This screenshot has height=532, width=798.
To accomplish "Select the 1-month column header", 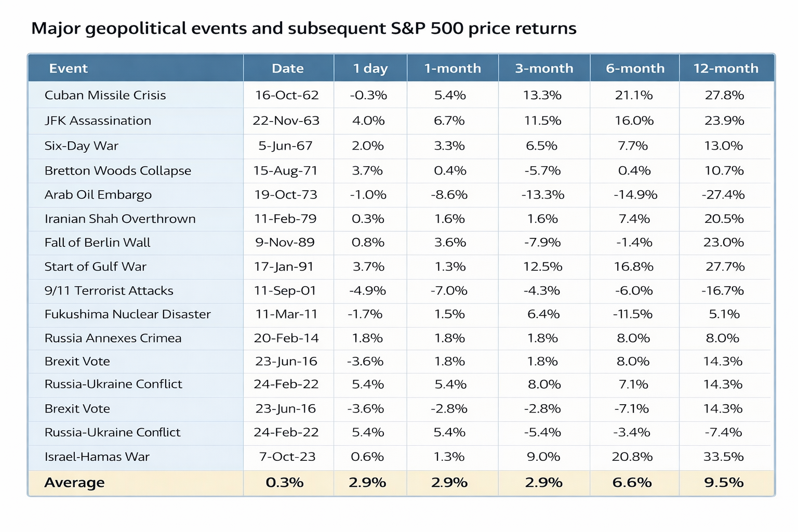I will pyautogui.click(x=453, y=69).
